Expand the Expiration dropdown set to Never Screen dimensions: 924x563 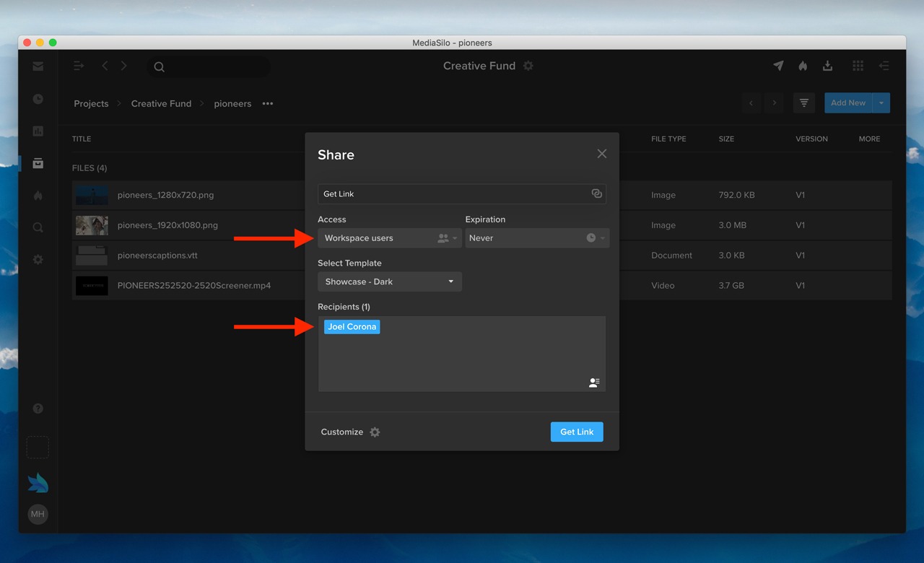click(x=537, y=238)
